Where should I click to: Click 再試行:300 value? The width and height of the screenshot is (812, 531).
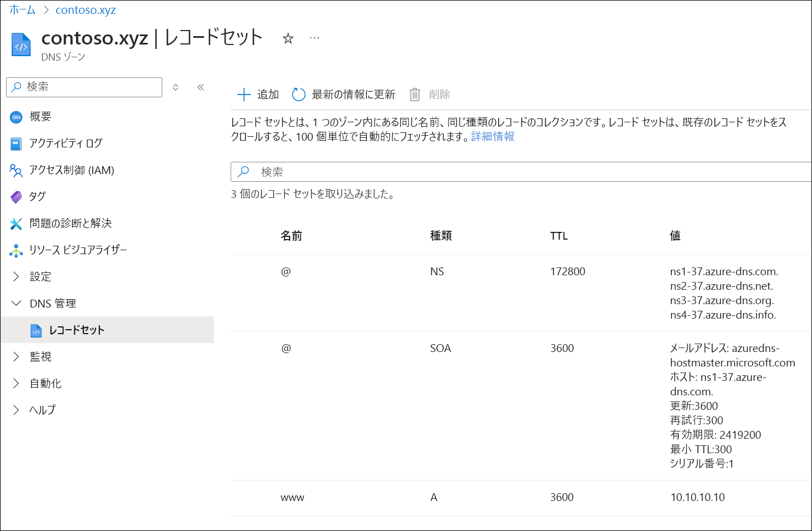[697, 420]
